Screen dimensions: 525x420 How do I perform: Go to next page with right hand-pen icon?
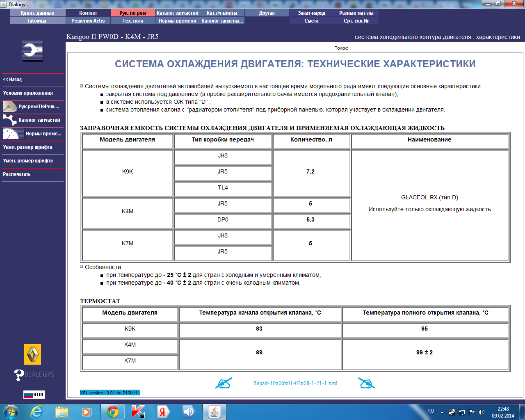[366, 383]
